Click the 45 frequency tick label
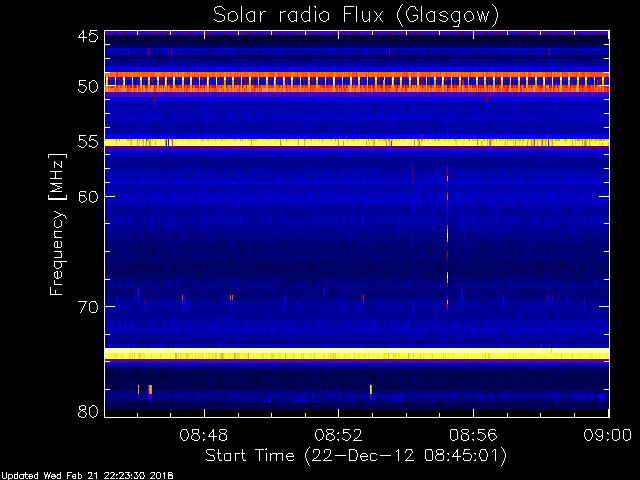This screenshot has height=480, width=640. point(88,37)
